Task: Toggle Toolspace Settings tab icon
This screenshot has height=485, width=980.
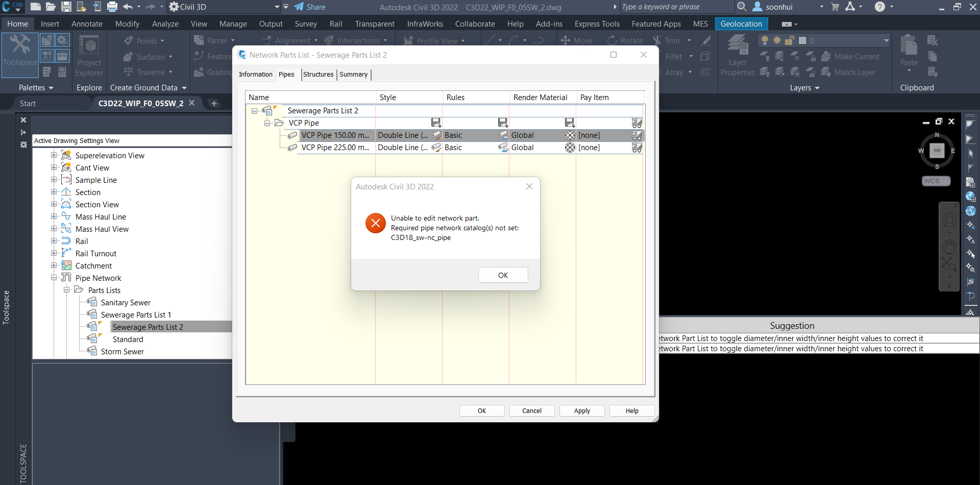Action: tap(62, 40)
